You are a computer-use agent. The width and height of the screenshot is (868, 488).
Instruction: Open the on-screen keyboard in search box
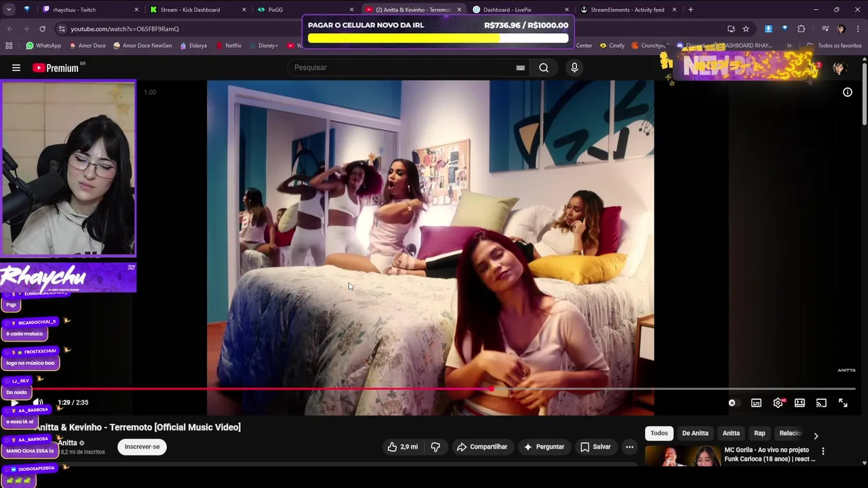(x=520, y=68)
